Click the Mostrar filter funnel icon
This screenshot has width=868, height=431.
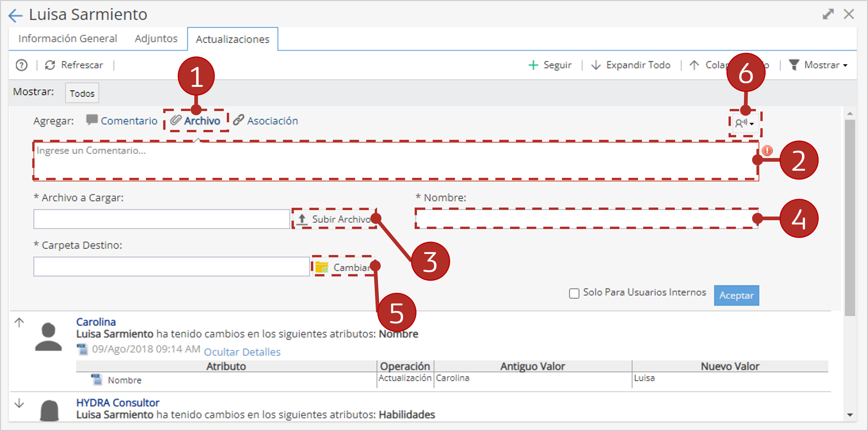tap(794, 65)
